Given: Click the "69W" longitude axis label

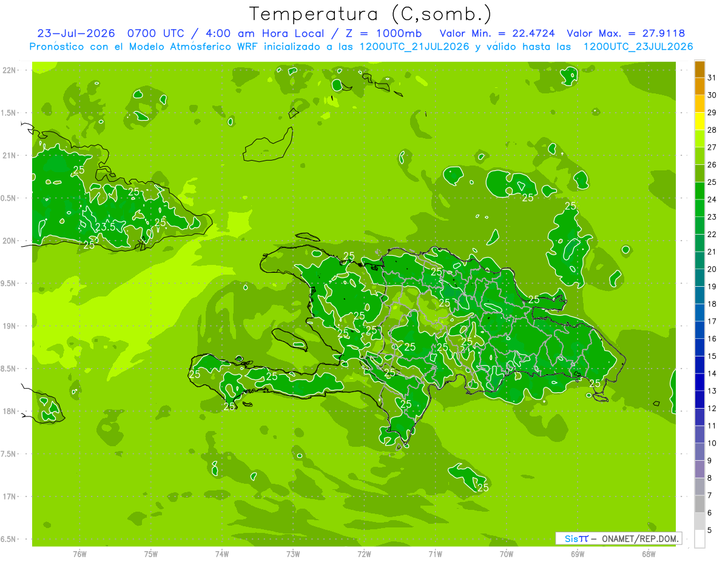Looking at the screenshot, I should click(x=578, y=554).
